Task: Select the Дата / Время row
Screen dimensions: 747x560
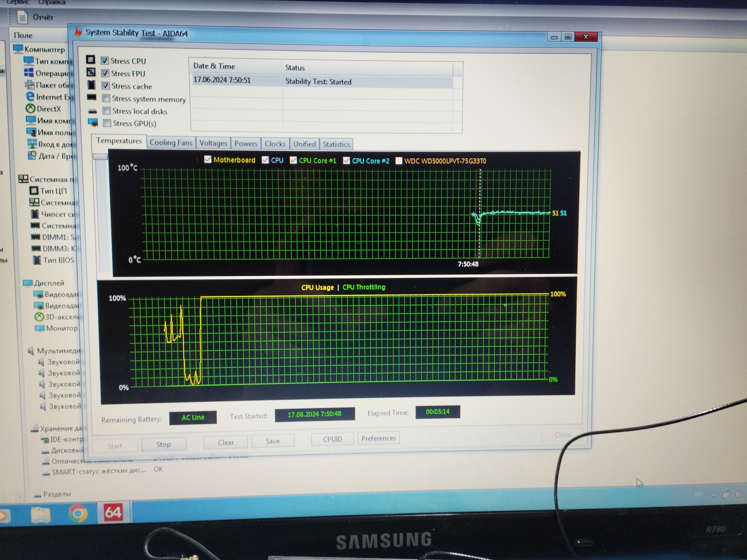Action: tap(56, 156)
